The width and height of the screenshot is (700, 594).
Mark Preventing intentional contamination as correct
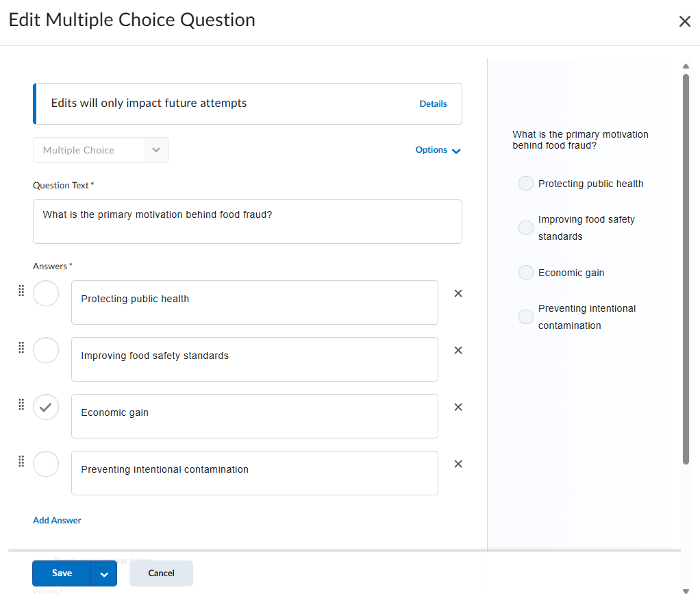[46, 464]
